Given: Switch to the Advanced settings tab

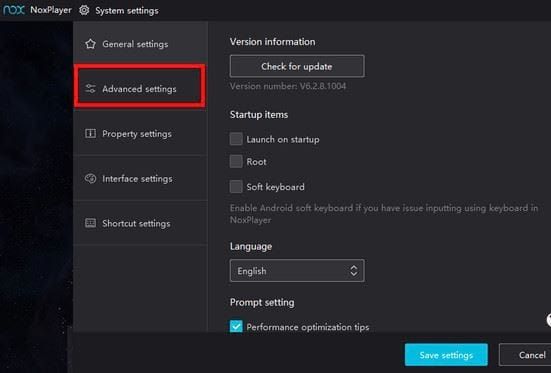Looking at the screenshot, I should pos(140,87).
